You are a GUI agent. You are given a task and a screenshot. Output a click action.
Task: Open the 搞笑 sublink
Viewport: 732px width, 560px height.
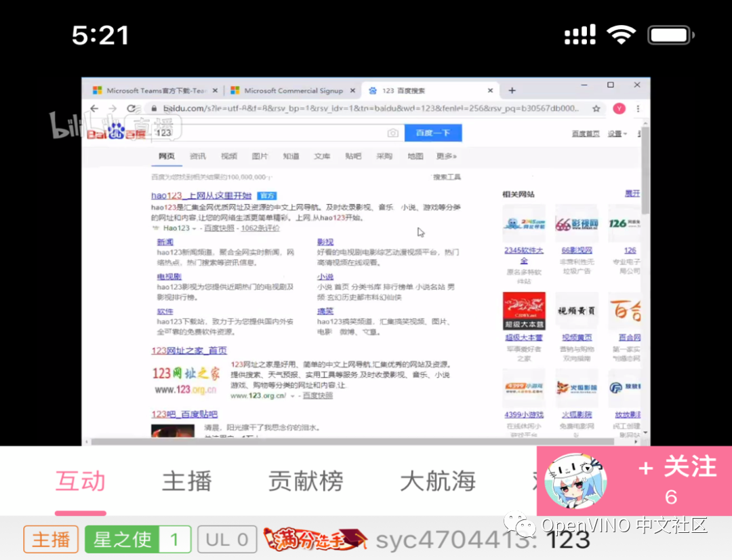click(325, 311)
